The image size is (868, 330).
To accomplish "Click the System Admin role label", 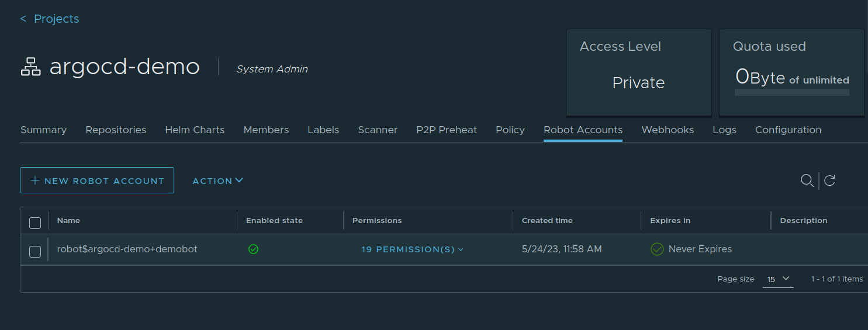I will coord(272,69).
